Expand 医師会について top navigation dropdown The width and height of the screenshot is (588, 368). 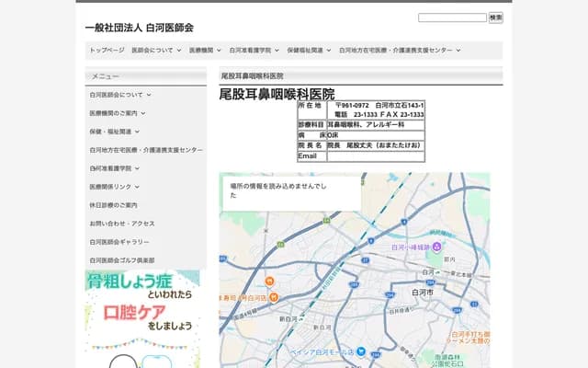(156, 51)
